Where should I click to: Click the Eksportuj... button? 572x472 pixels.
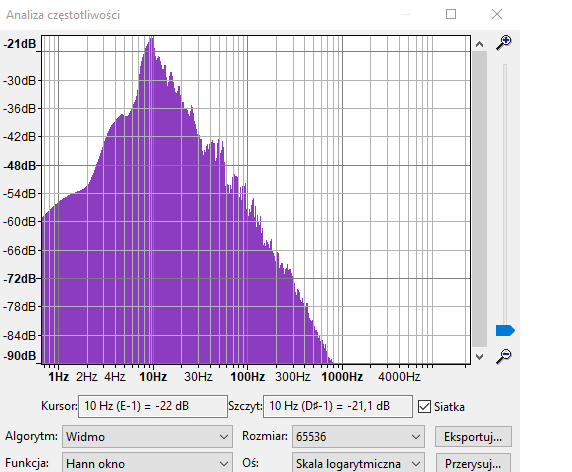(473, 437)
